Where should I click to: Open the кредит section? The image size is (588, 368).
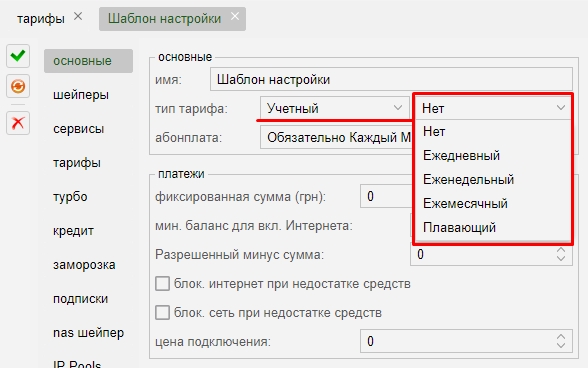[74, 231]
